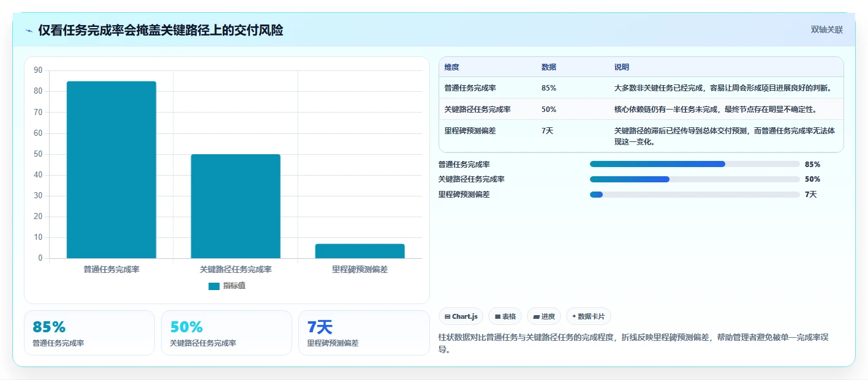Click the 指标值 legend label
The width and height of the screenshot is (868, 380).
[234, 286]
